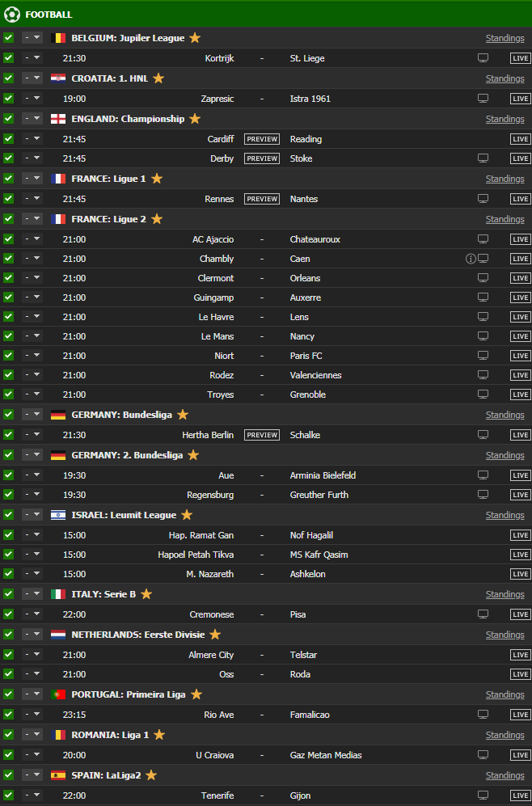Open TV info for Rennes vs Nantes
This screenshot has width=532, height=806.
(x=483, y=198)
